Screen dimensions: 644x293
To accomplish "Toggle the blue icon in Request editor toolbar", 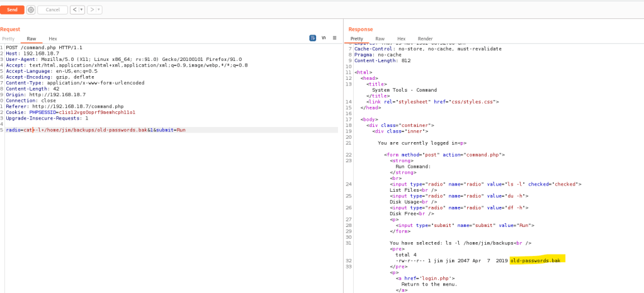I will pyautogui.click(x=312, y=38).
